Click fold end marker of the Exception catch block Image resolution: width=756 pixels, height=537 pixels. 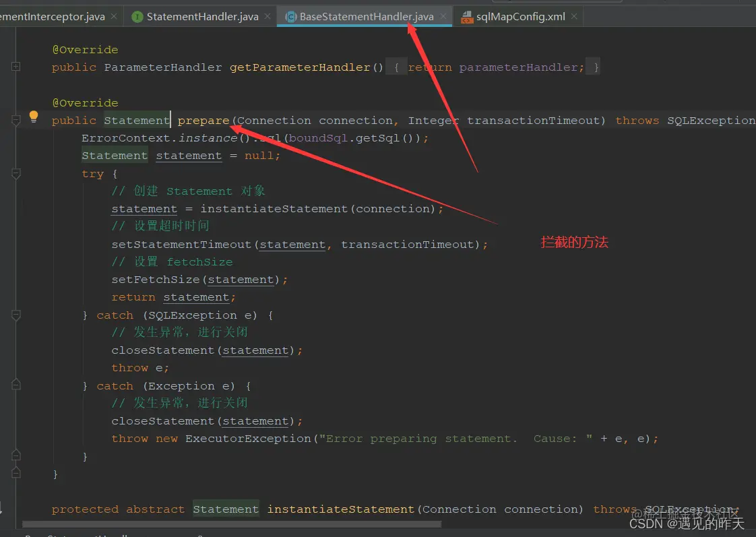point(16,455)
